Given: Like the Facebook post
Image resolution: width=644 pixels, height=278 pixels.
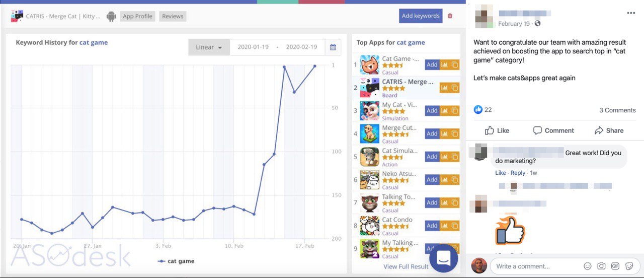Looking at the screenshot, I should [497, 130].
